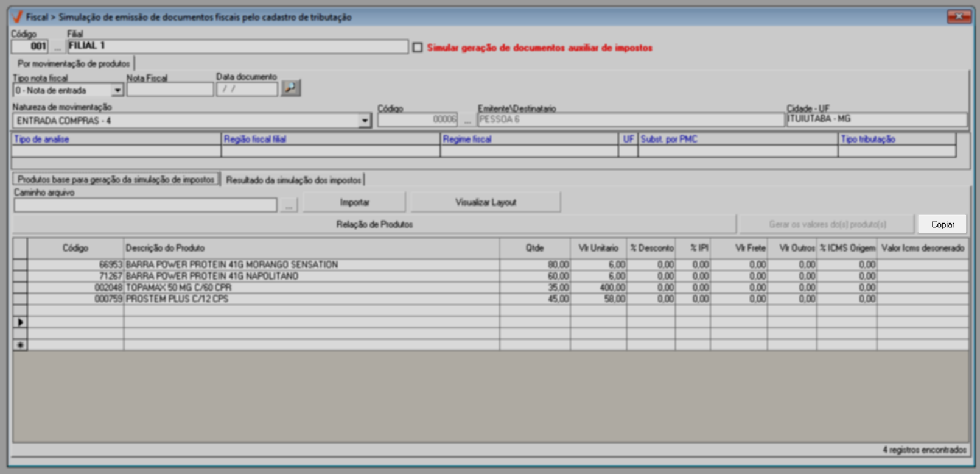Viewport: 980px width, 474px height.
Task: Click the ellipsis button next to Filial code
Action: (57, 47)
